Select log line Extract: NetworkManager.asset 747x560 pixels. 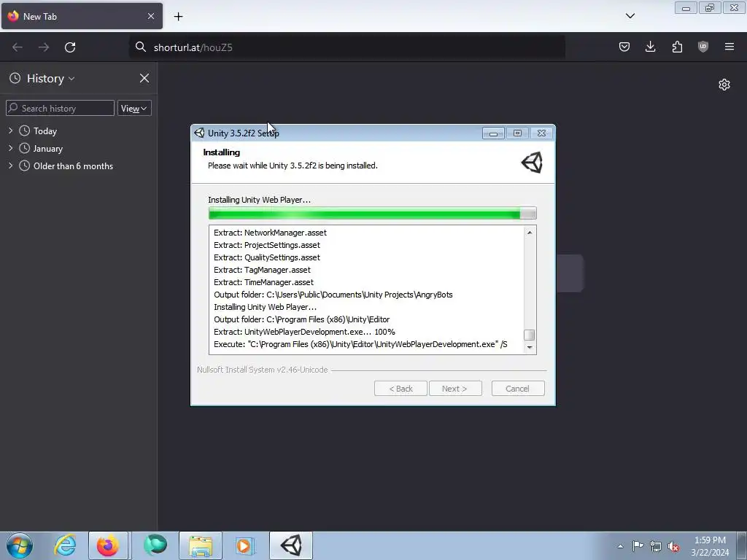pyautogui.click(x=270, y=233)
